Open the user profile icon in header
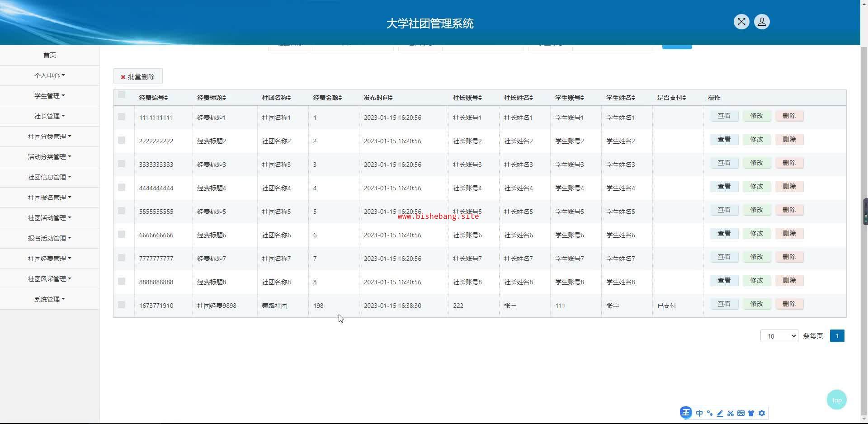Image resolution: width=868 pixels, height=424 pixels. (x=762, y=22)
